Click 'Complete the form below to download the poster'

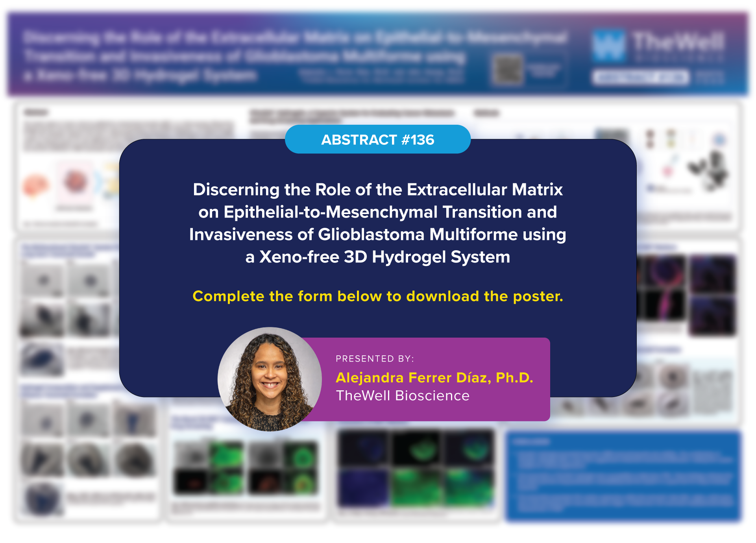pos(377,296)
